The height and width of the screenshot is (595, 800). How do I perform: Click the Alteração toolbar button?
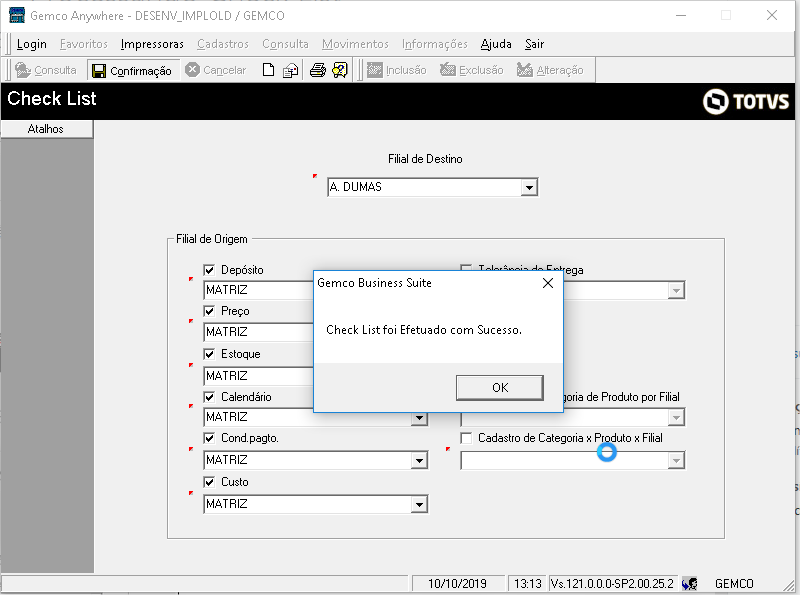pyautogui.click(x=550, y=70)
